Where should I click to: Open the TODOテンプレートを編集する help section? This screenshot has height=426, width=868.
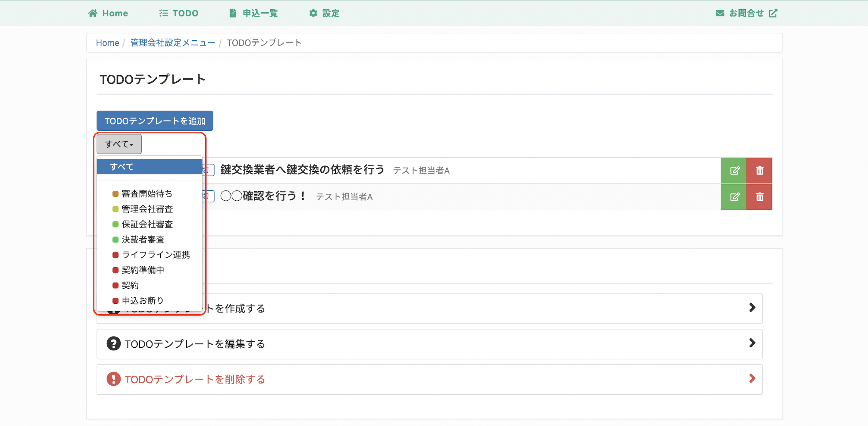(x=429, y=344)
